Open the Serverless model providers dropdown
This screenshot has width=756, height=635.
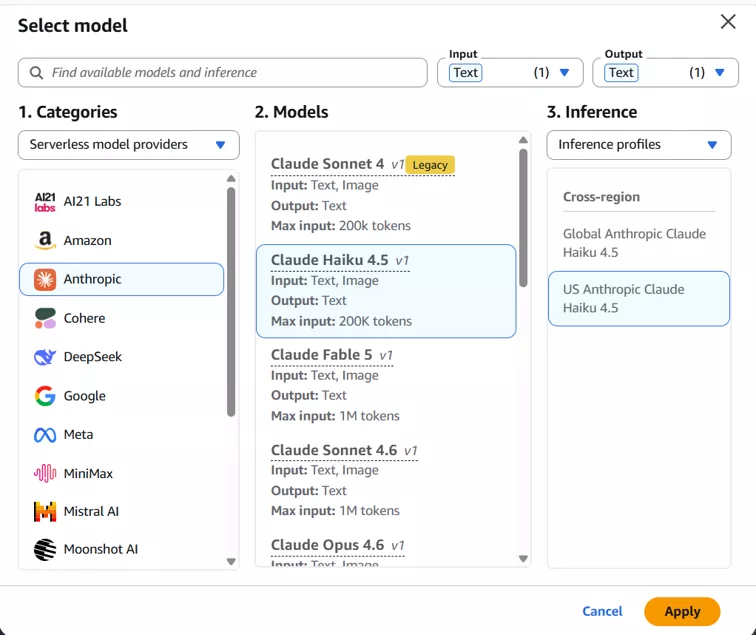pyautogui.click(x=129, y=145)
